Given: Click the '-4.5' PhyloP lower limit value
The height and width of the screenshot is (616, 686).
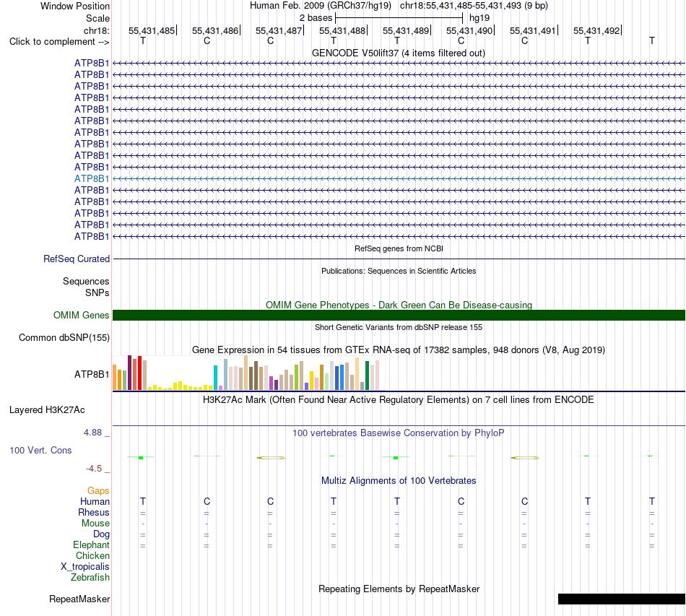Looking at the screenshot, I should point(94,469).
